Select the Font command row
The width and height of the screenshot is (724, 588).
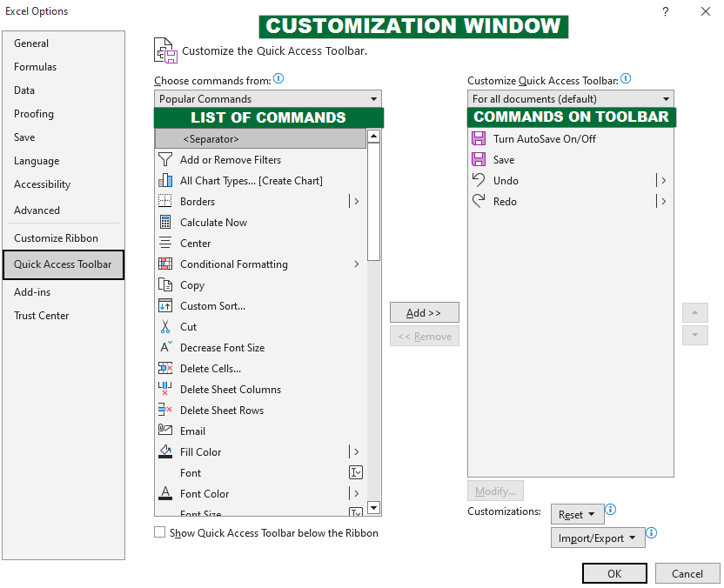(261, 472)
